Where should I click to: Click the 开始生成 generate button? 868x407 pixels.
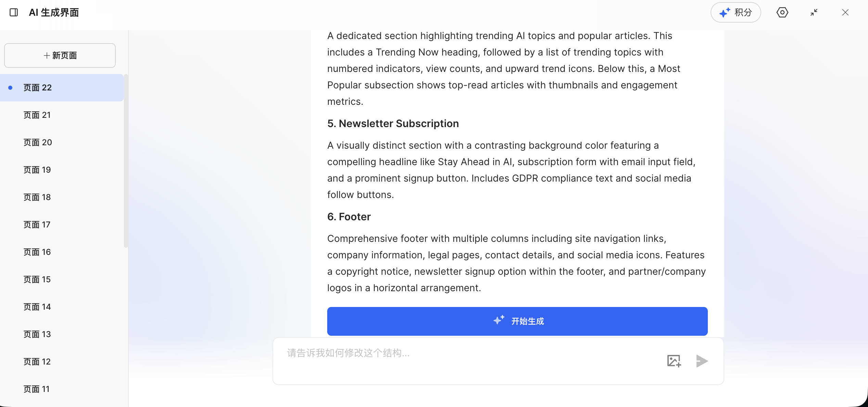[x=517, y=321]
